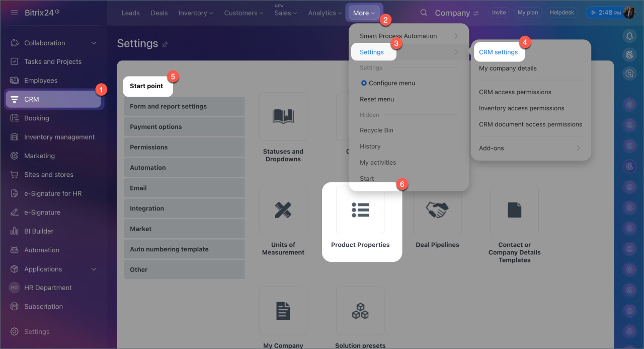Open the Deal Pipelines handshake icon
This screenshot has width=644, height=349.
click(437, 210)
